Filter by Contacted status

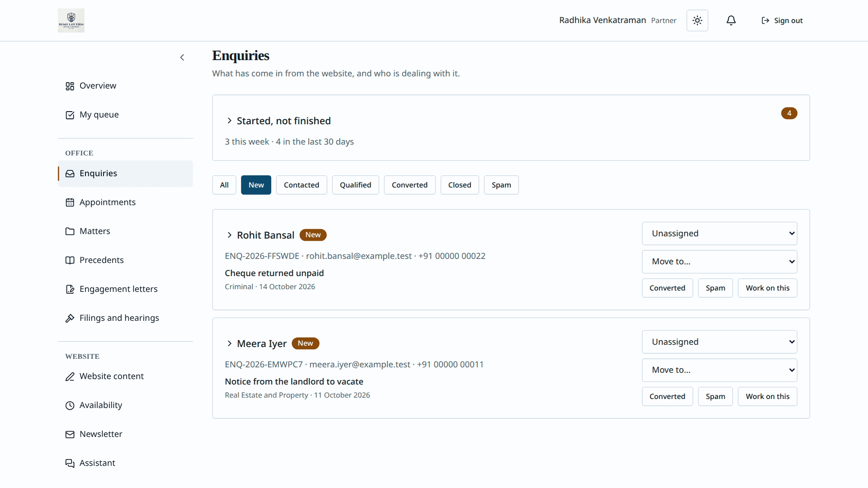click(302, 185)
